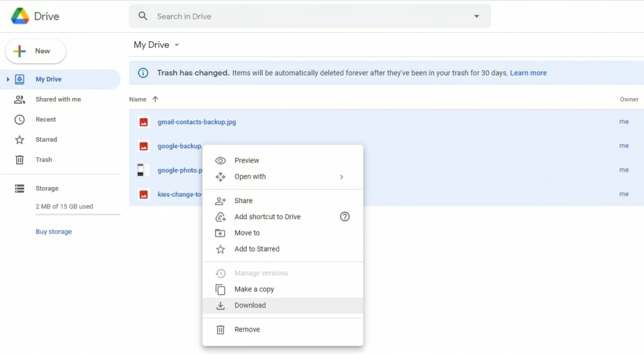Choose Make a copy menu entry
Screen dimensions: 644x354
[254, 290]
